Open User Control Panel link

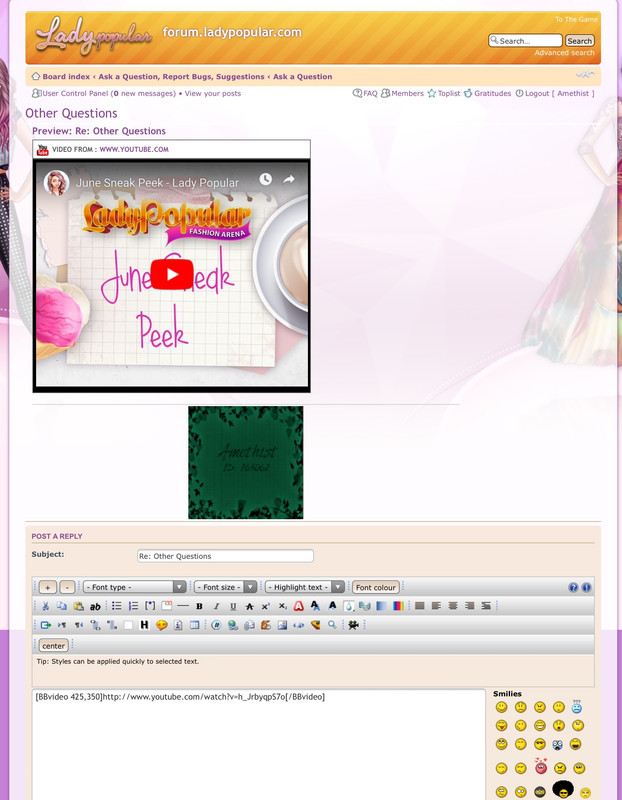[x=75, y=93]
